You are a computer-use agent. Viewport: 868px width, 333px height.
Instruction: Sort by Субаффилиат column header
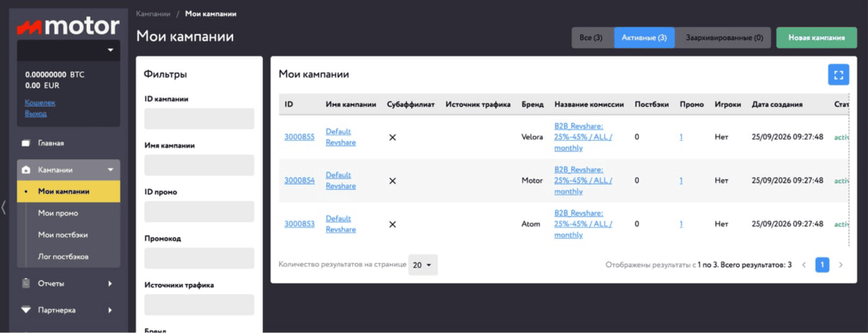(x=410, y=105)
